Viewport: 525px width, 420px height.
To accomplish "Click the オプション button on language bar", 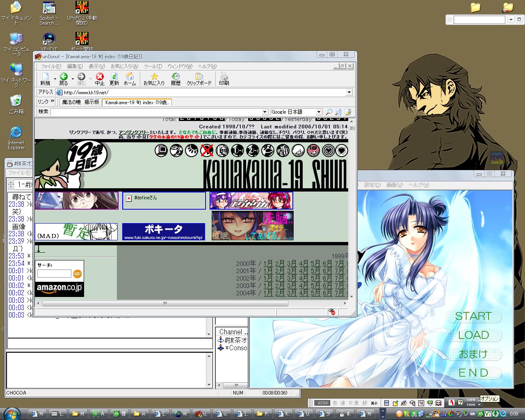I will (x=489, y=399).
